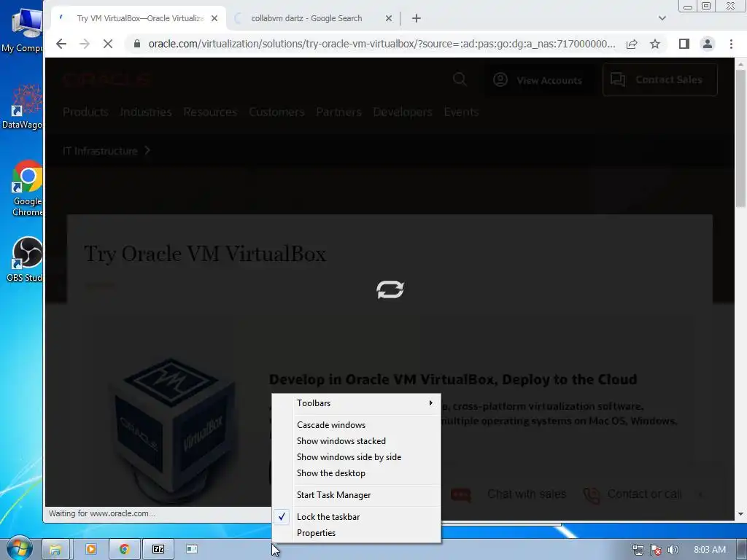Click Chrome's forward arrow button
This screenshot has height=560, width=747.
85,44
